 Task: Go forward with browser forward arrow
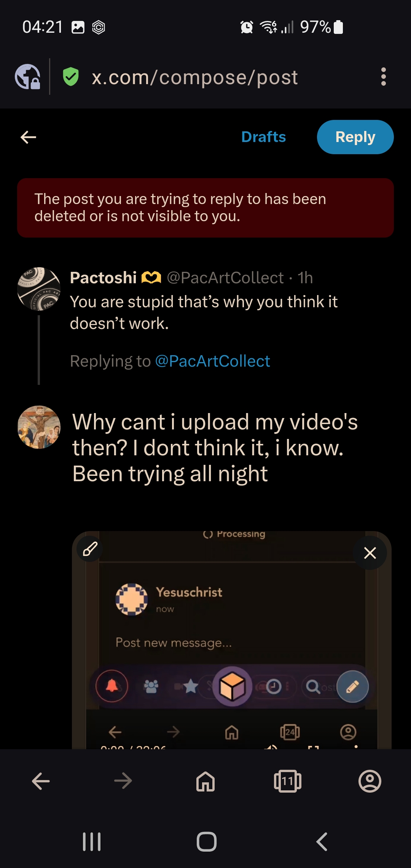(x=123, y=781)
